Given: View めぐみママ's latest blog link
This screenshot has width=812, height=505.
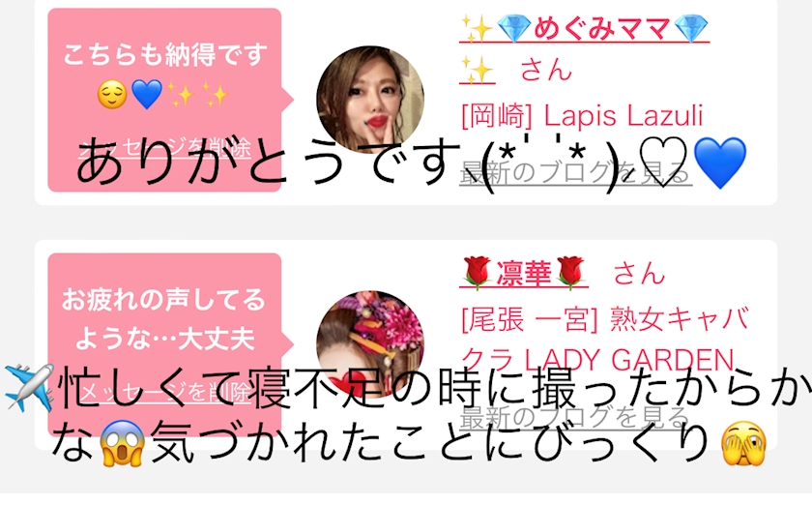Looking at the screenshot, I should pyautogui.click(x=575, y=173).
